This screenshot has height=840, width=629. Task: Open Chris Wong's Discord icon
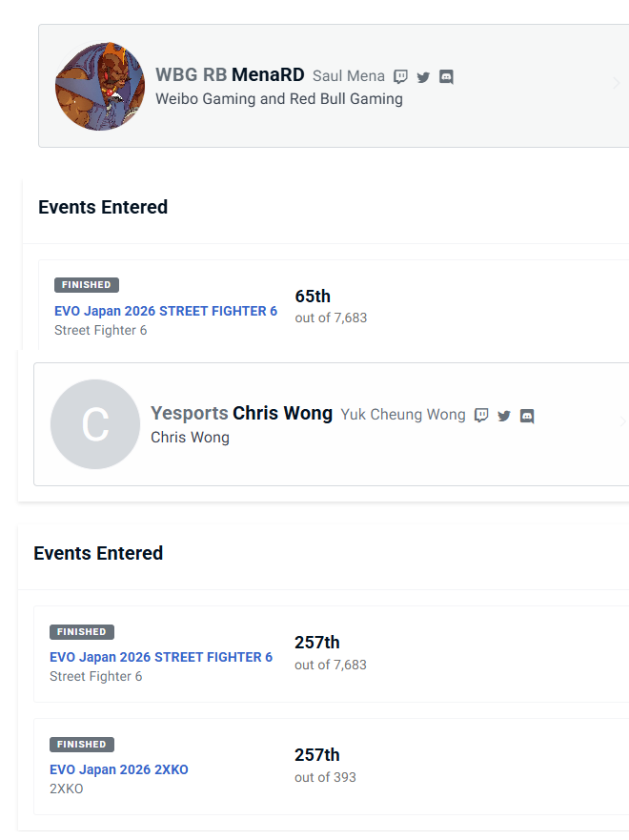coord(527,416)
